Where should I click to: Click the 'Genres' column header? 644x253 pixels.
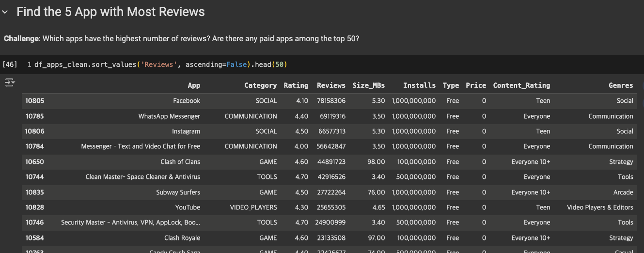point(621,85)
